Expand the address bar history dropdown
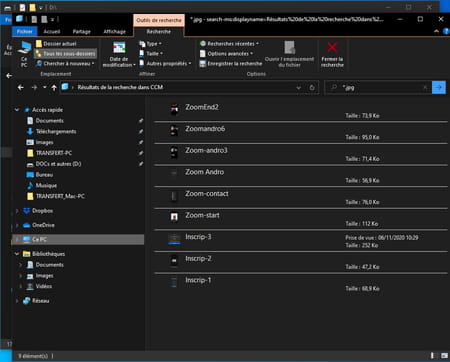Screen dimensions: 450x362 [x=299, y=88]
